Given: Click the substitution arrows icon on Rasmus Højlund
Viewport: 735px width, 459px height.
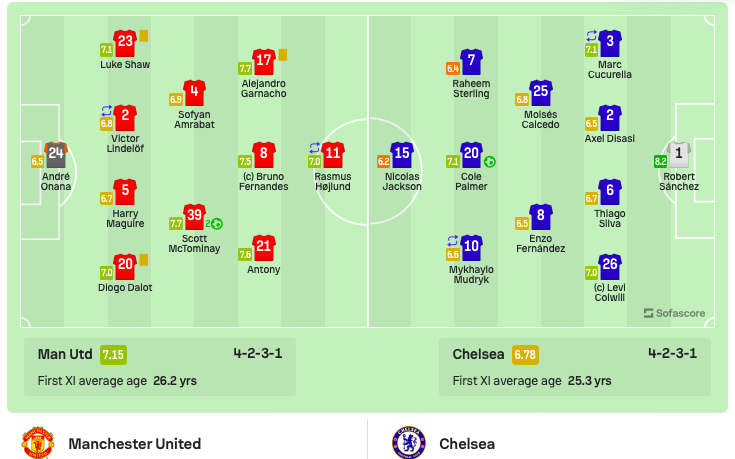Looking at the screenshot, I should 315,148.
